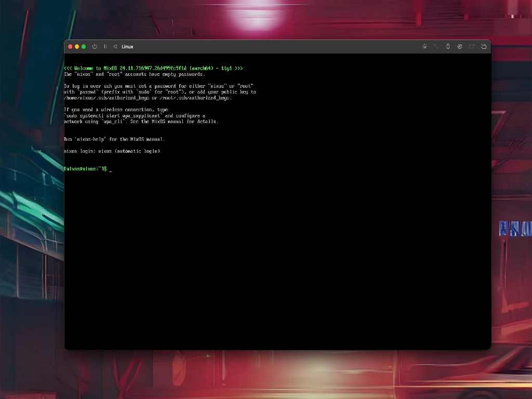
Task: Minimize the VM window
Action: 76,46
